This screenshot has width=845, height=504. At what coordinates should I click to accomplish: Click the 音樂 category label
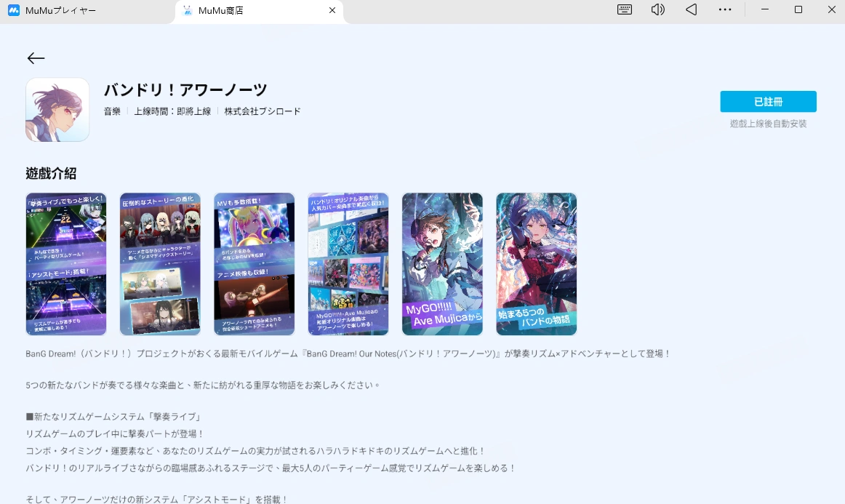pyautogui.click(x=112, y=111)
